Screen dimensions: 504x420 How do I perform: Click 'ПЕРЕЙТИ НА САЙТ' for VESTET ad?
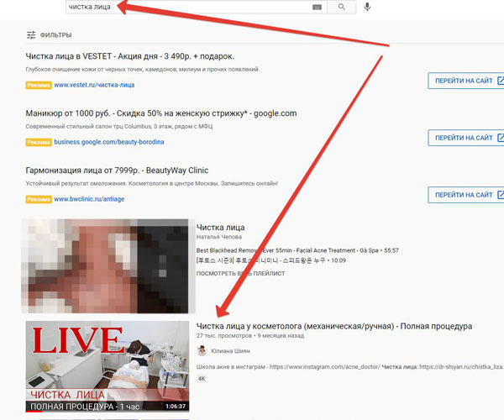(x=465, y=81)
